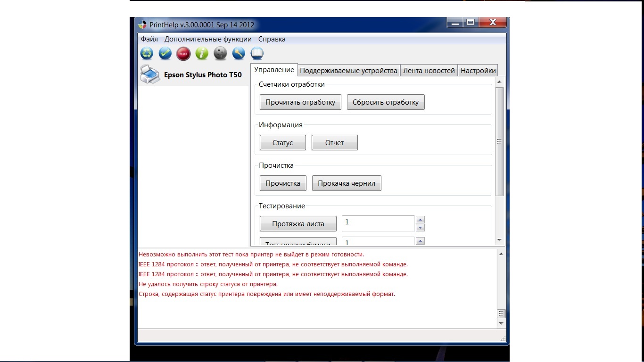Maximize the PrintHelp window

470,23
